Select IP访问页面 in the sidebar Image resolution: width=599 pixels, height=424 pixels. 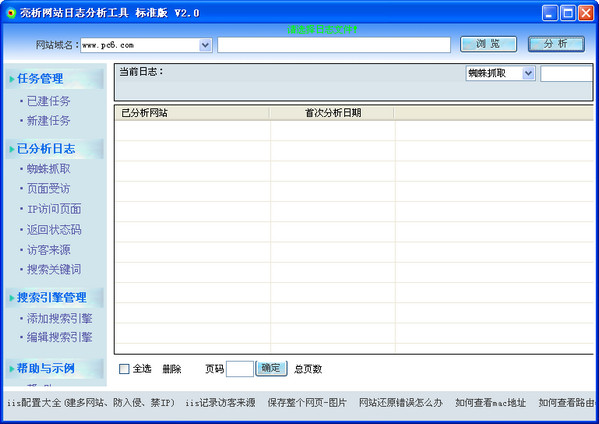click(x=54, y=209)
